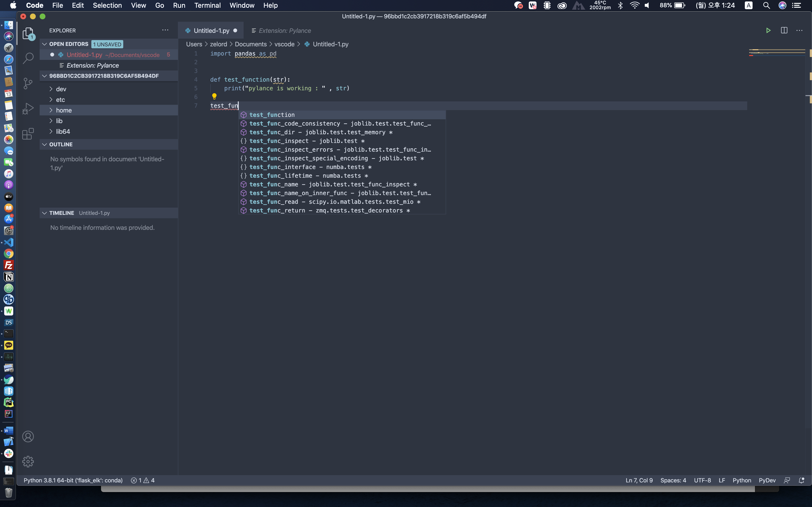Run Python file with play icon
The width and height of the screenshot is (812, 507).
[x=768, y=30]
